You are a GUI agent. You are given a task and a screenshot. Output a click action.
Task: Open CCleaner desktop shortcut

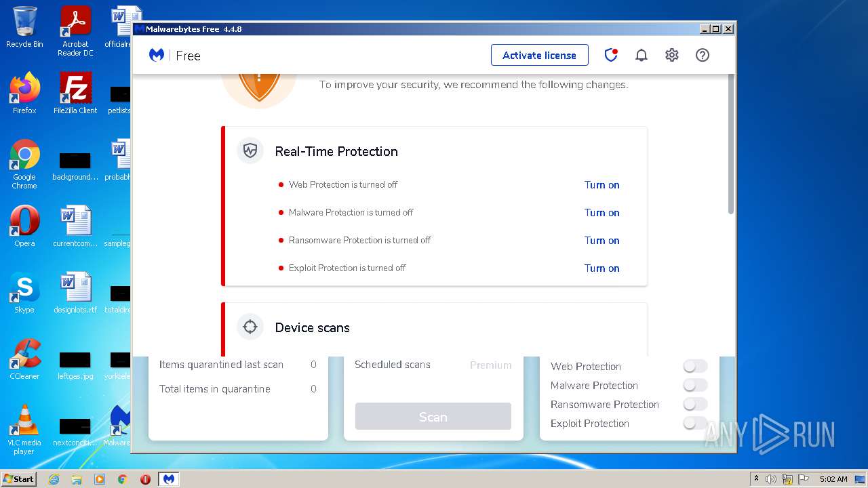(24, 359)
